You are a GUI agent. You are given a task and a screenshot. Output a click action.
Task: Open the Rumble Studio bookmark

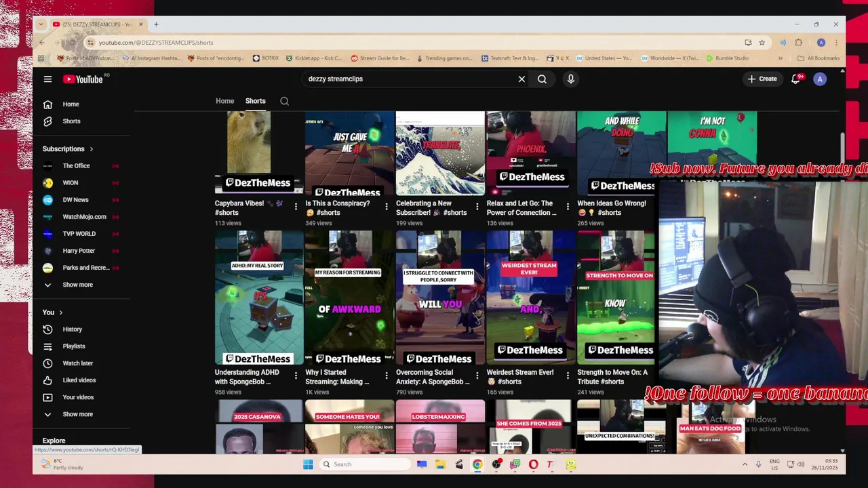pos(728,58)
